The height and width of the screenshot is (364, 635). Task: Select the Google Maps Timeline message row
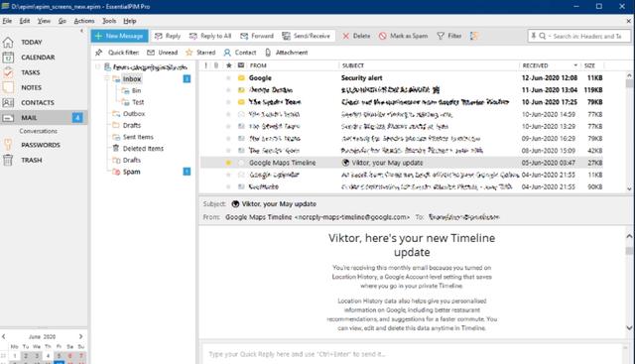(x=401, y=163)
